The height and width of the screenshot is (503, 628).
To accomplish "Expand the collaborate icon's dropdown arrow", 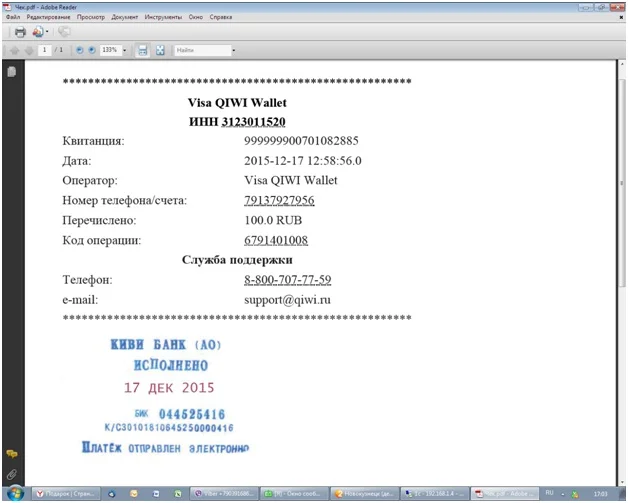I will (x=47, y=32).
